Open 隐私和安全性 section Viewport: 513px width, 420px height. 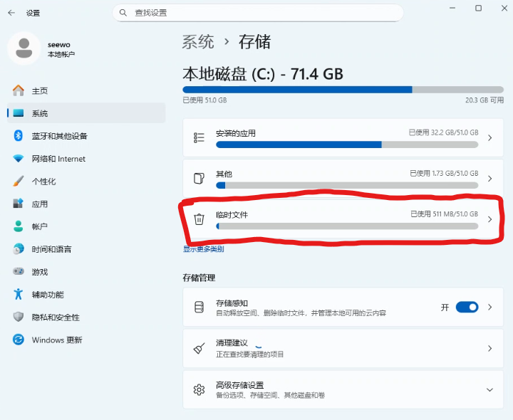click(86, 317)
